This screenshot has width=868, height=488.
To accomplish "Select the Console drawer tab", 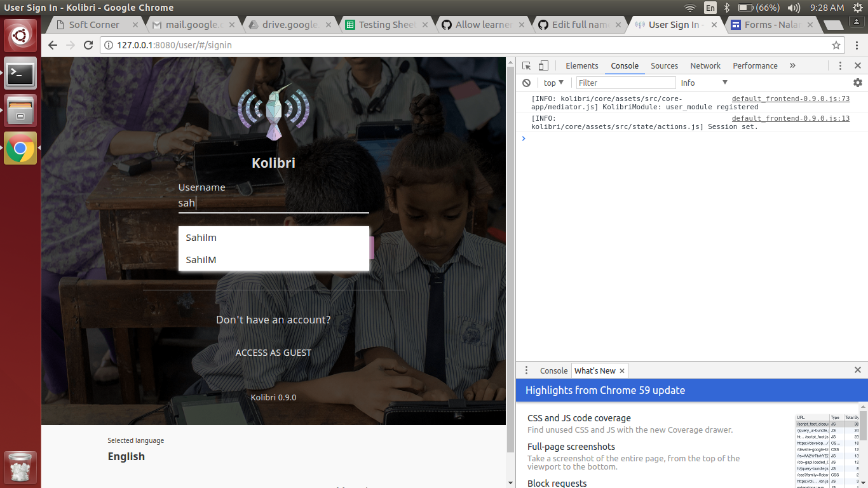I will (x=553, y=370).
